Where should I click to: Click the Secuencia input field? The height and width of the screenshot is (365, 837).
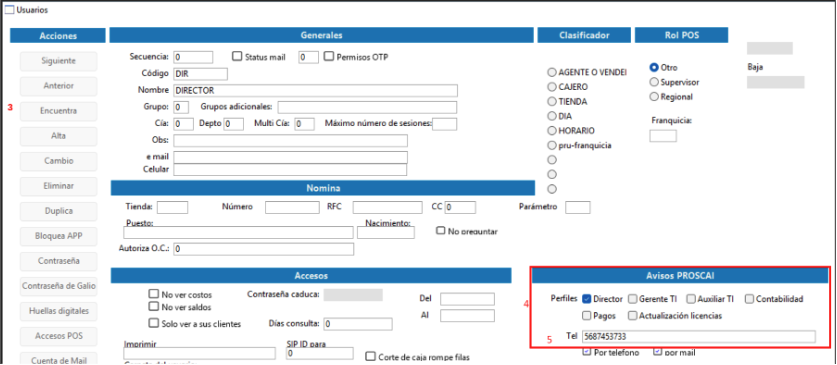point(193,57)
